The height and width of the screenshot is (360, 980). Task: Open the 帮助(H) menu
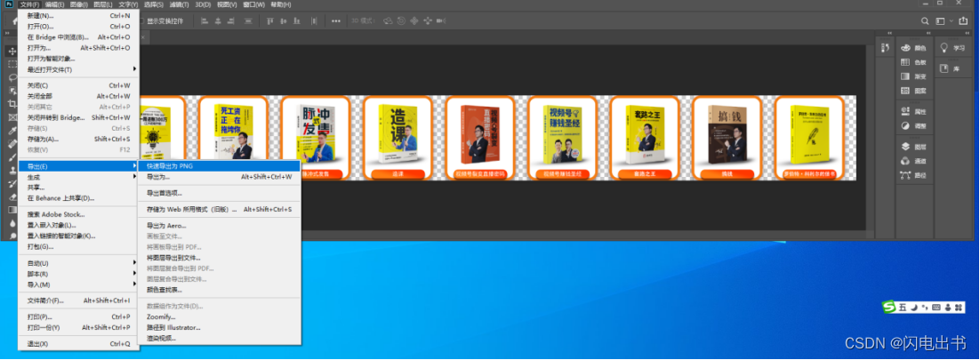[281, 4]
